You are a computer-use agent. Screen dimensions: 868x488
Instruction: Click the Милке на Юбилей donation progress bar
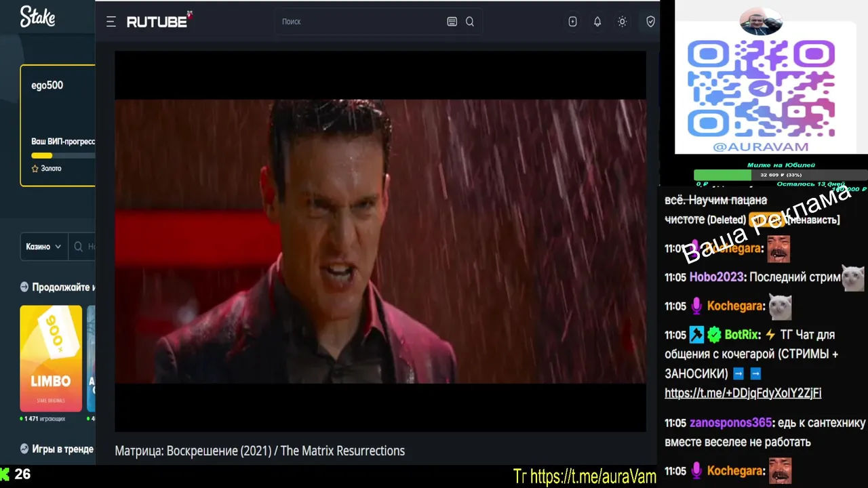point(781,175)
